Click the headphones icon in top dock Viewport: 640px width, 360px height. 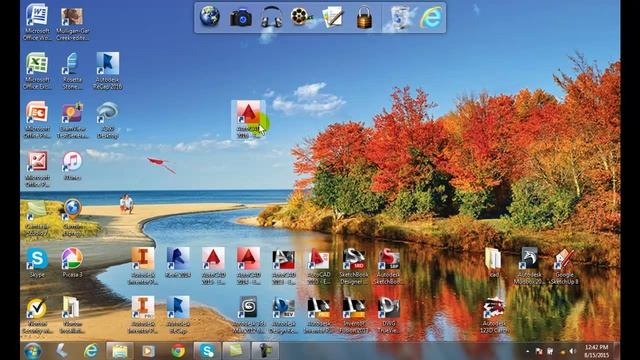271,18
